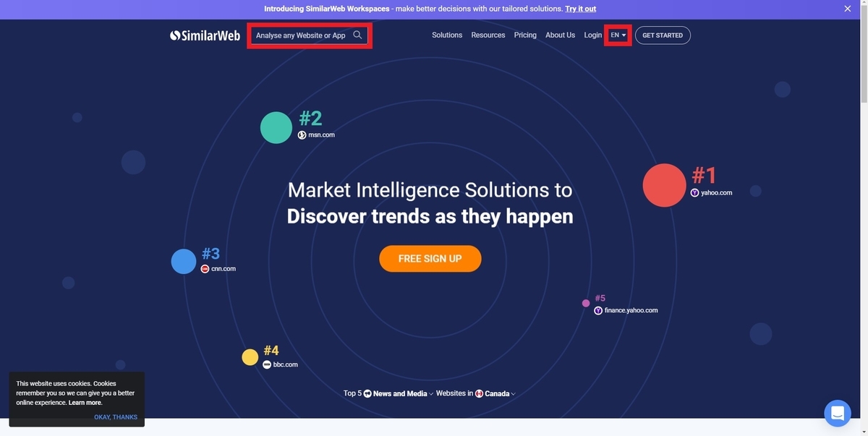Select the red #1 bubble
Viewport: 868px width, 436px height.
tap(664, 185)
